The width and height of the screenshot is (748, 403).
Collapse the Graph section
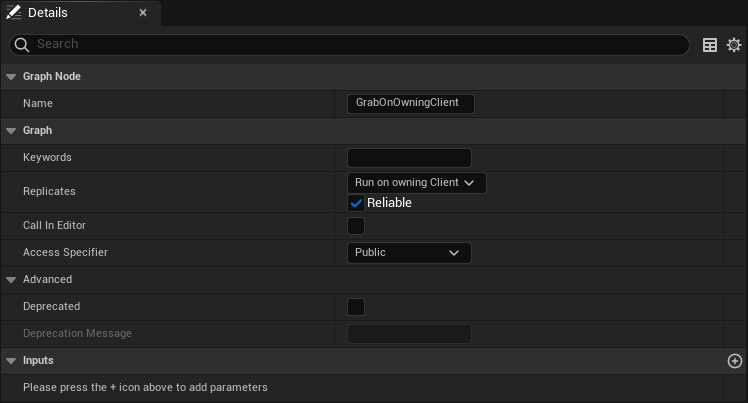[11, 131]
